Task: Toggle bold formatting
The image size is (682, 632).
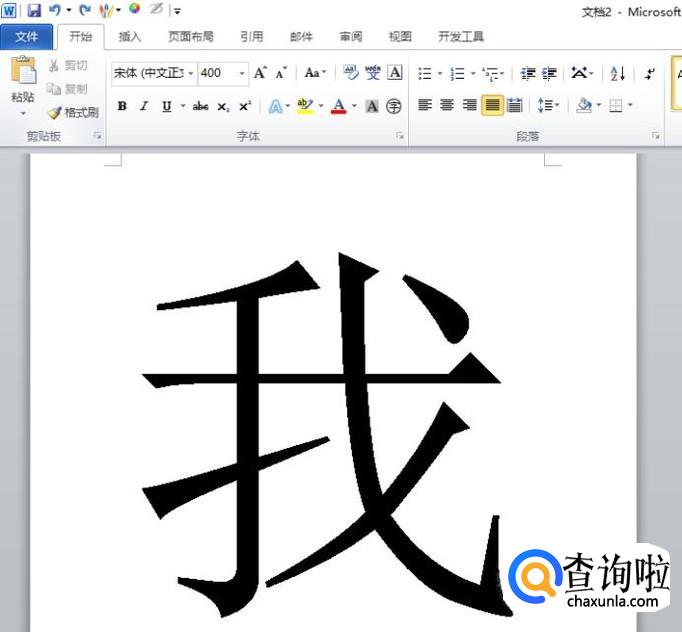Action: point(122,106)
